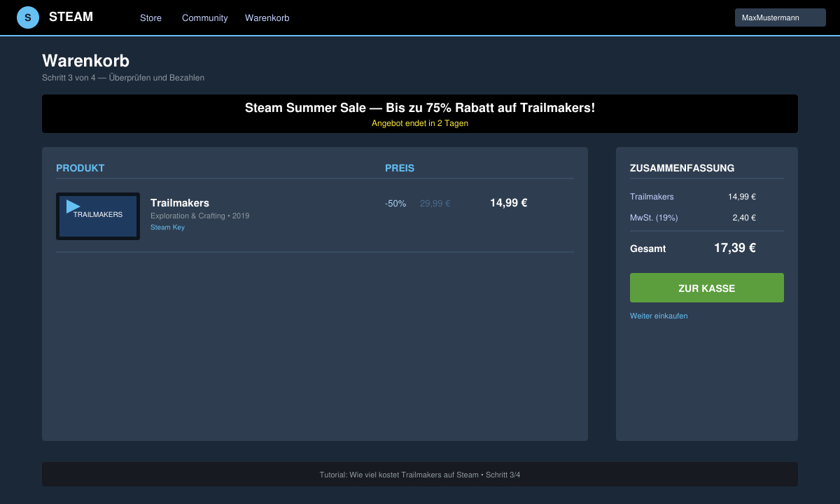This screenshot has width=840, height=504.
Task: Click the 14,99 € product price
Action: click(508, 203)
